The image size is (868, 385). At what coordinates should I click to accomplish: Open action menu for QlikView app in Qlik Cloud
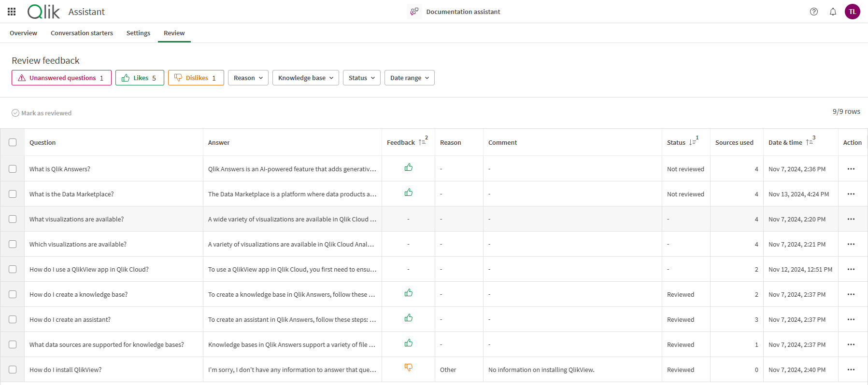pyautogui.click(x=851, y=269)
